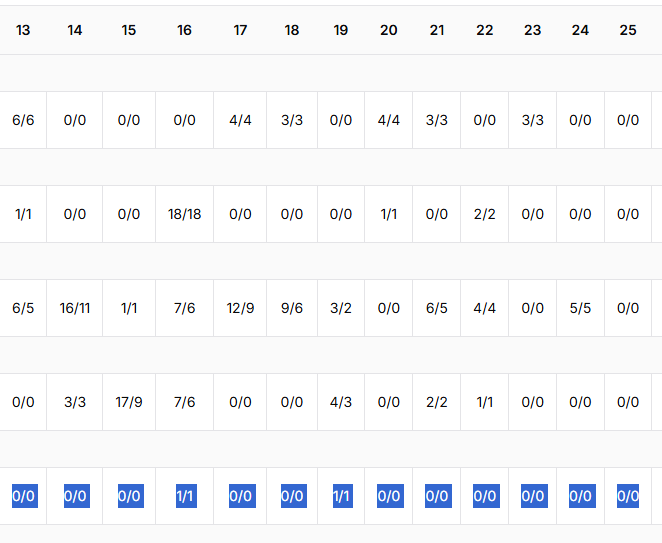The image size is (662, 543).
Task: Select the 6/6 cell
Action: click(x=23, y=120)
